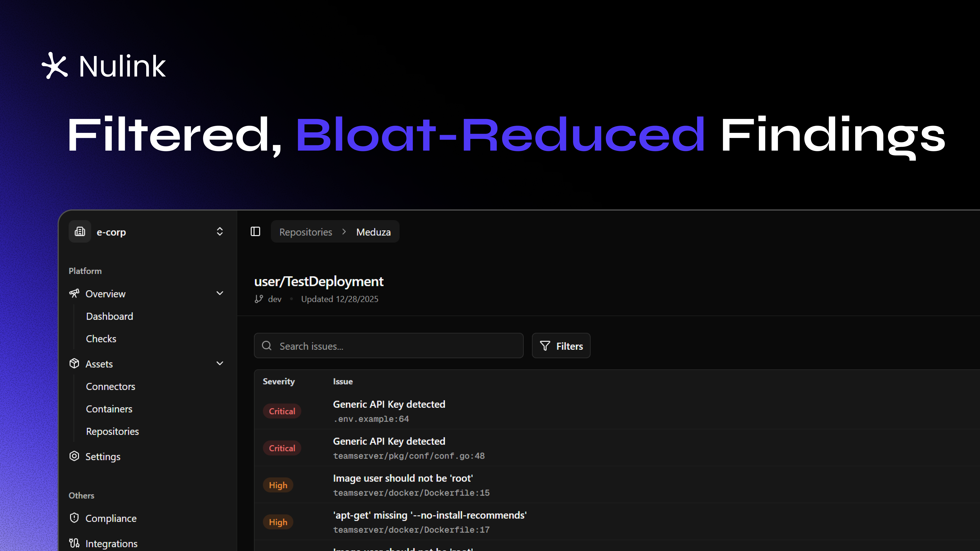980x551 pixels.
Task: Click the Repositories breadcrumb link
Action: [305, 232]
